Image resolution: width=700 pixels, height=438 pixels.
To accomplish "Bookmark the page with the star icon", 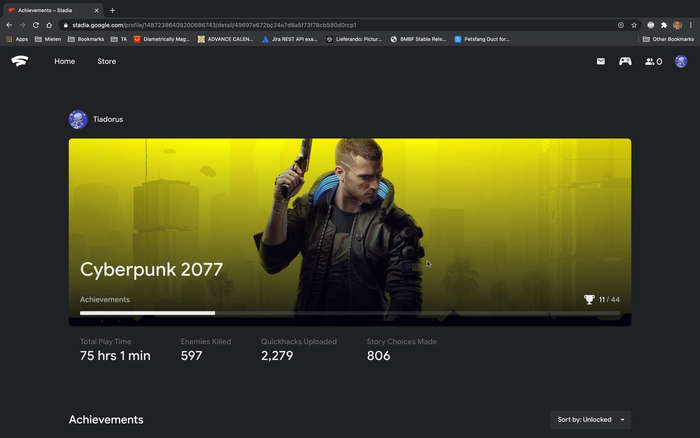I will pyautogui.click(x=634, y=25).
